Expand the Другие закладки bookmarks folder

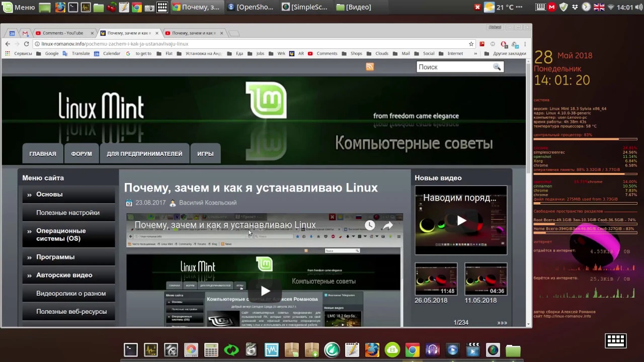coord(506,53)
